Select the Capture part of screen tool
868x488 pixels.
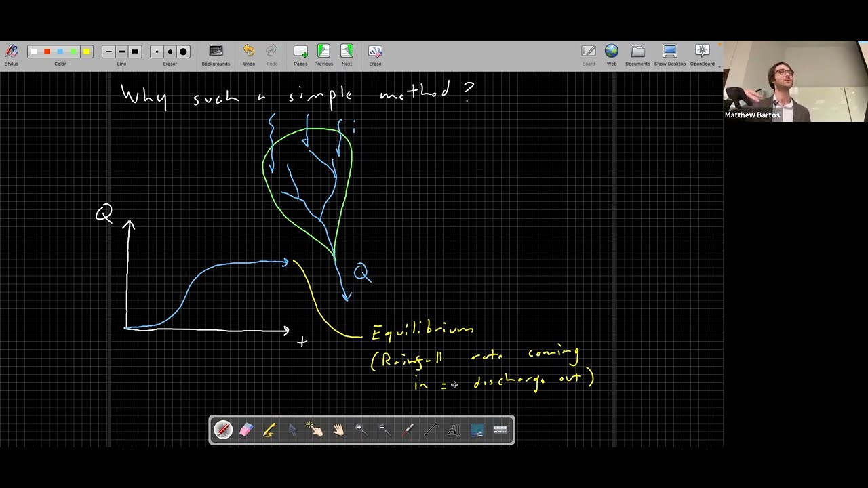coord(477,430)
